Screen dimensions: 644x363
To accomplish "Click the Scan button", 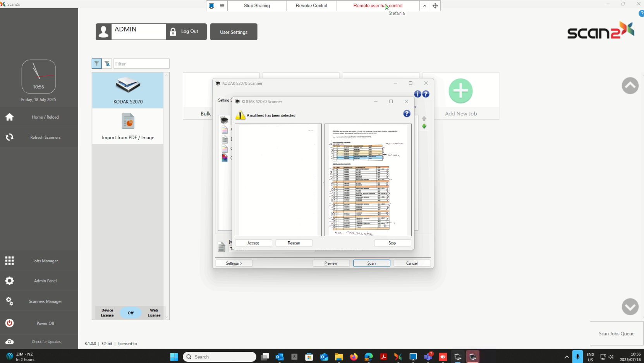I will [x=372, y=263].
